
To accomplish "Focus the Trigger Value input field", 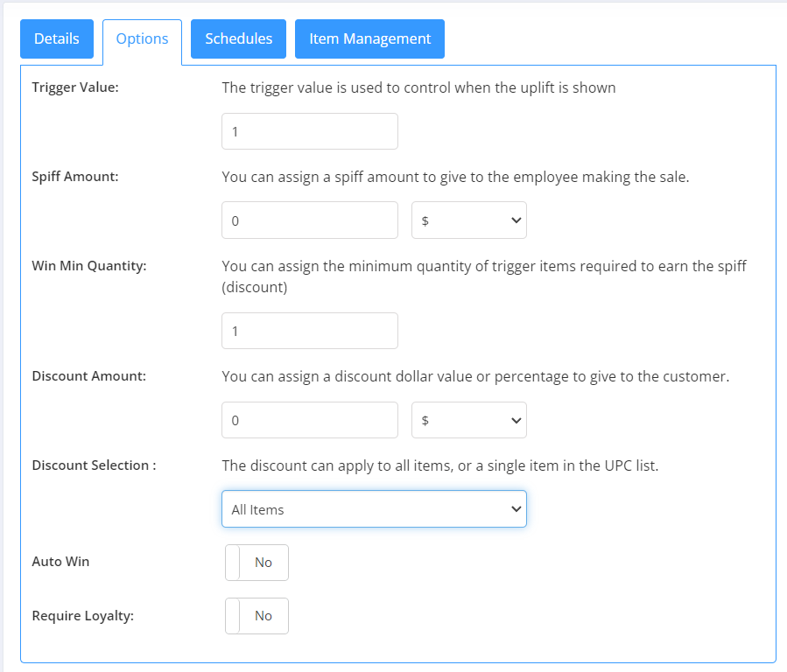I will [x=310, y=131].
